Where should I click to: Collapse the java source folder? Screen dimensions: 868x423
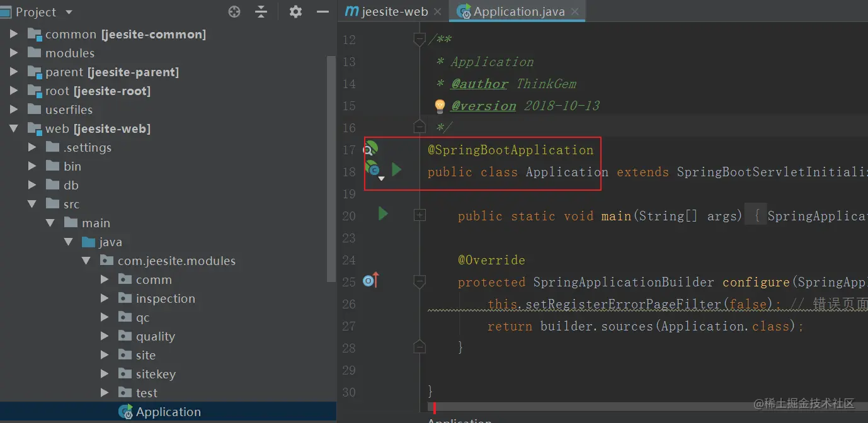[68, 242]
